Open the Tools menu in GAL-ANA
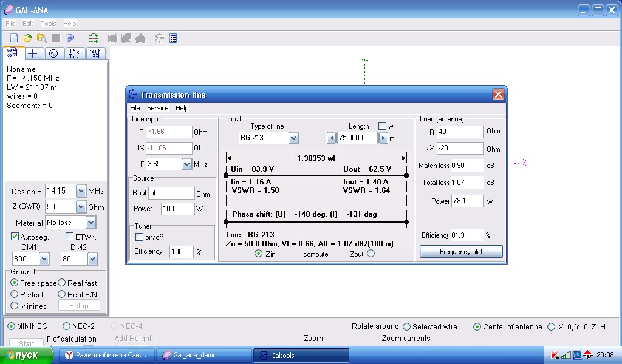This screenshot has width=622, height=364. coord(48,24)
